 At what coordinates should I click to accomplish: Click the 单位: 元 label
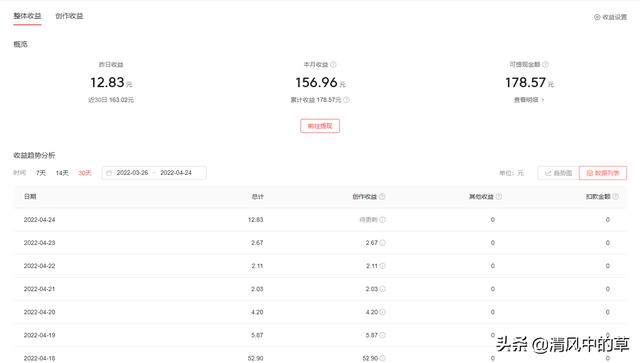pyautogui.click(x=511, y=173)
